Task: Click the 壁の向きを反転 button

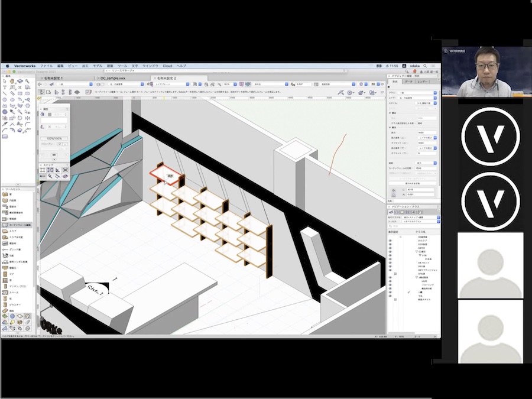Action: 413,183
